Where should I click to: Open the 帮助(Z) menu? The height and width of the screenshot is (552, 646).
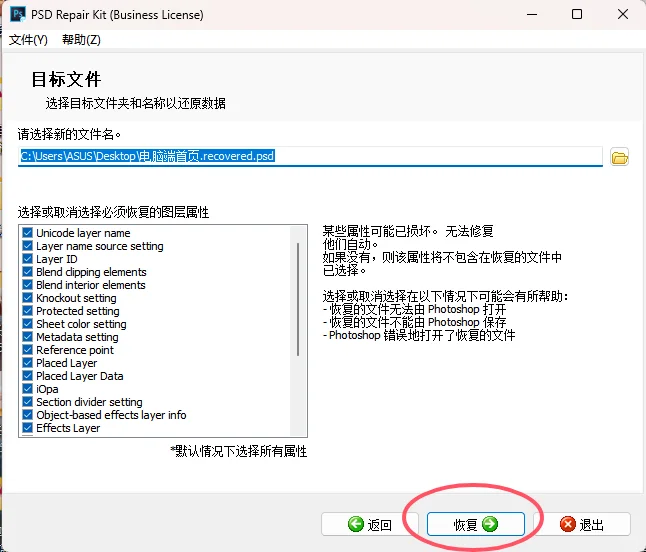81,40
